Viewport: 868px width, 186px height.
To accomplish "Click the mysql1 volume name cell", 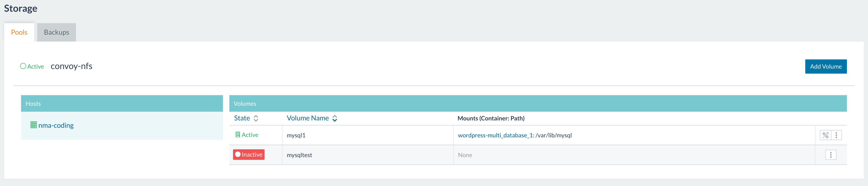I will (x=296, y=135).
